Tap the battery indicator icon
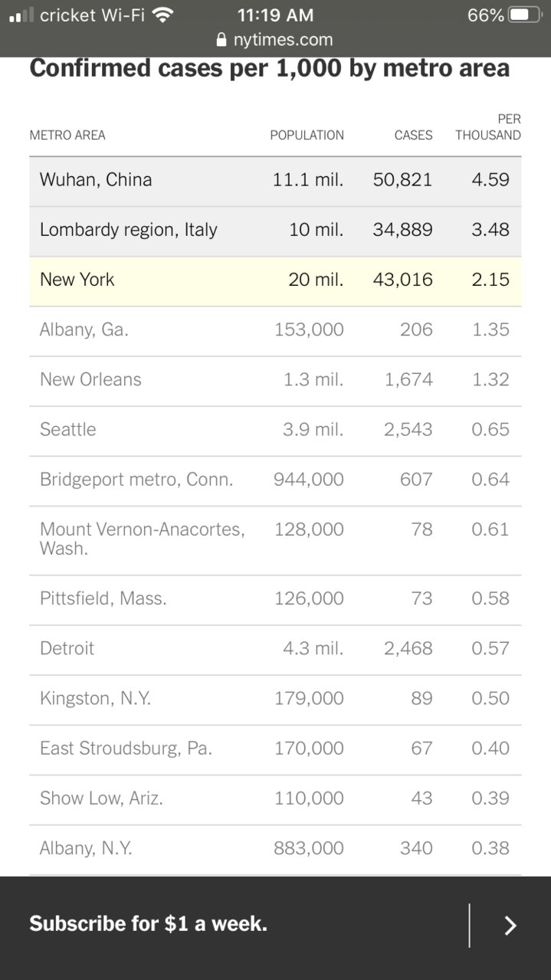This screenshot has width=551, height=980. pyautogui.click(x=525, y=15)
